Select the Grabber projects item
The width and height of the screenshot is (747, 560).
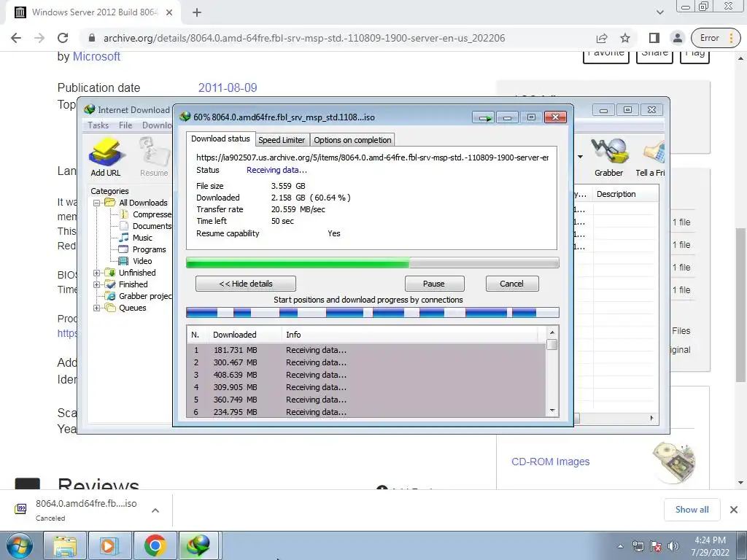139,296
